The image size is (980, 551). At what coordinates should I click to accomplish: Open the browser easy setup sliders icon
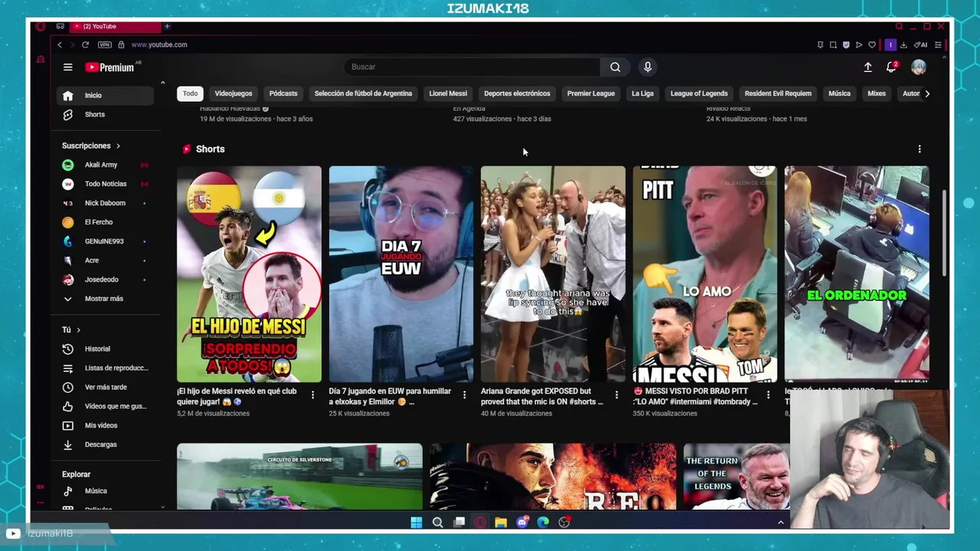click(x=938, y=45)
